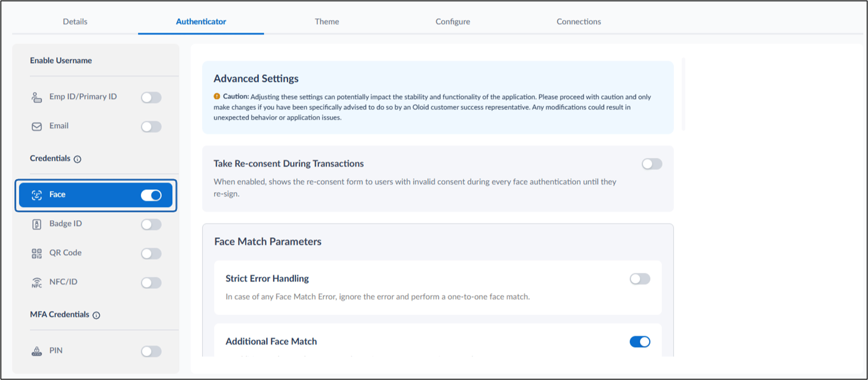This screenshot has height=380, width=868.
Task: Enable the NFC/ID toggle
Action: click(151, 283)
